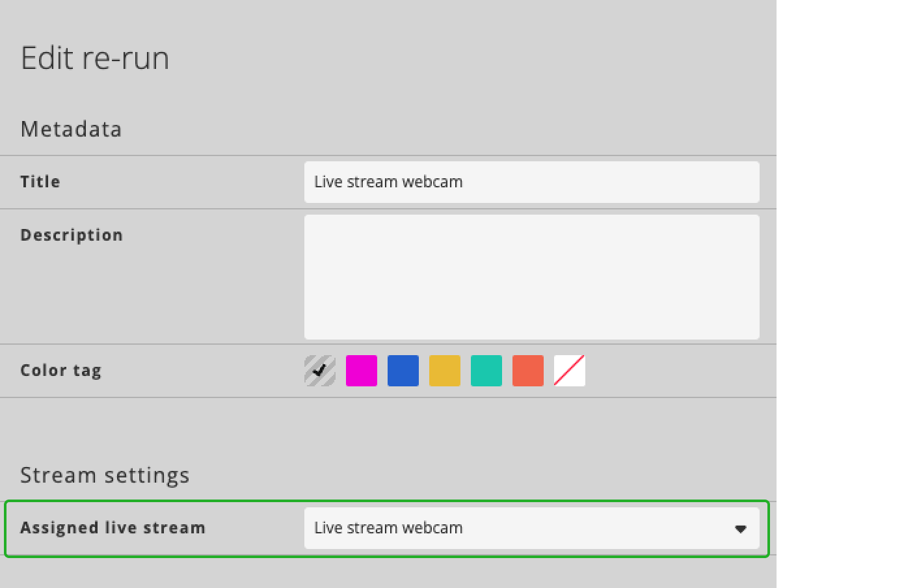The height and width of the screenshot is (588, 917).
Task: Choose the yellow color tag
Action: tap(445, 370)
